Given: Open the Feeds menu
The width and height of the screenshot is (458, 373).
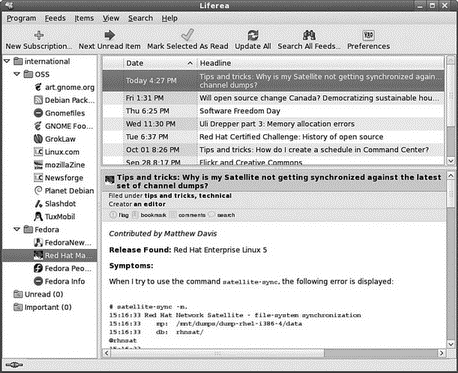Looking at the screenshot, I should [x=55, y=18].
